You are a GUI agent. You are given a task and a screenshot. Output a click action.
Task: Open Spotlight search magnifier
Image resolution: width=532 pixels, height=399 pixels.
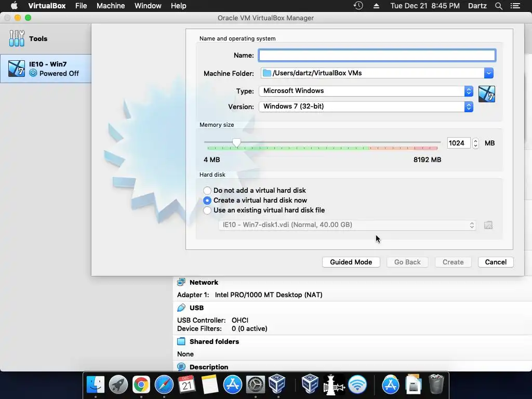click(x=498, y=6)
